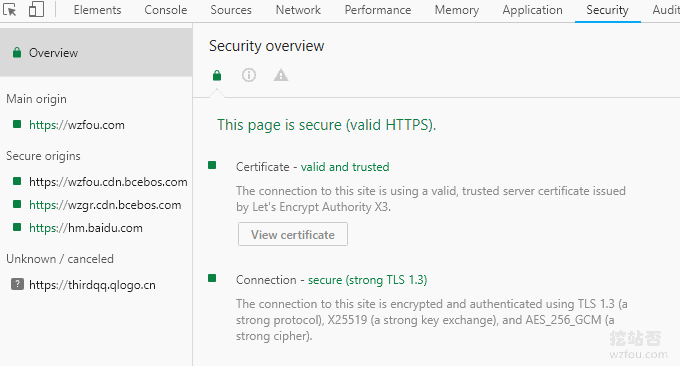Open the Performance tab
Screen dimensions: 680x366
[x=378, y=10]
